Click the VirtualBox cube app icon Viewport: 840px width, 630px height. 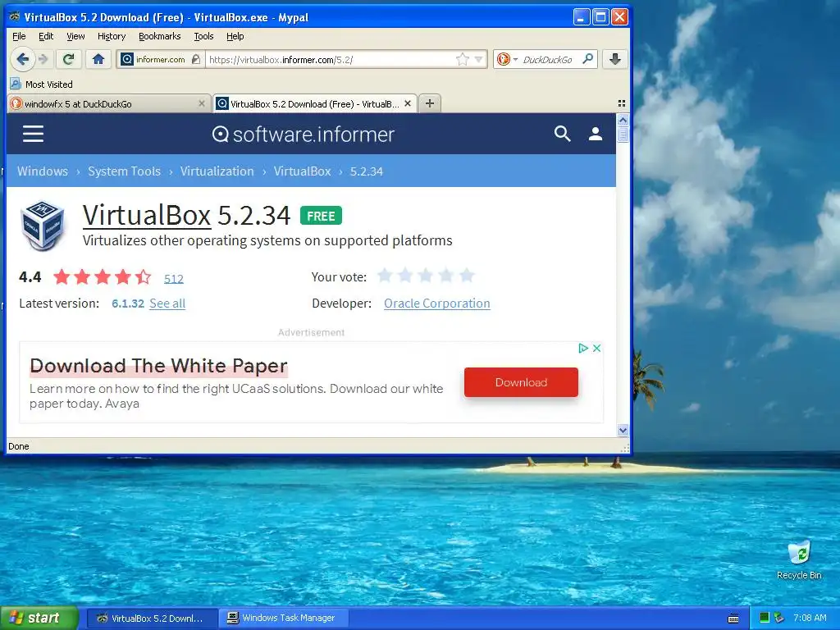tap(43, 226)
